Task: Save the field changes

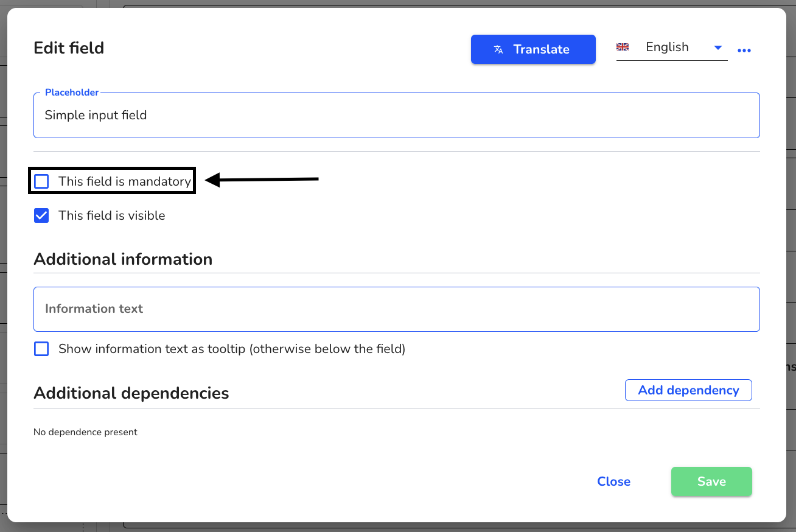Action: click(711, 481)
